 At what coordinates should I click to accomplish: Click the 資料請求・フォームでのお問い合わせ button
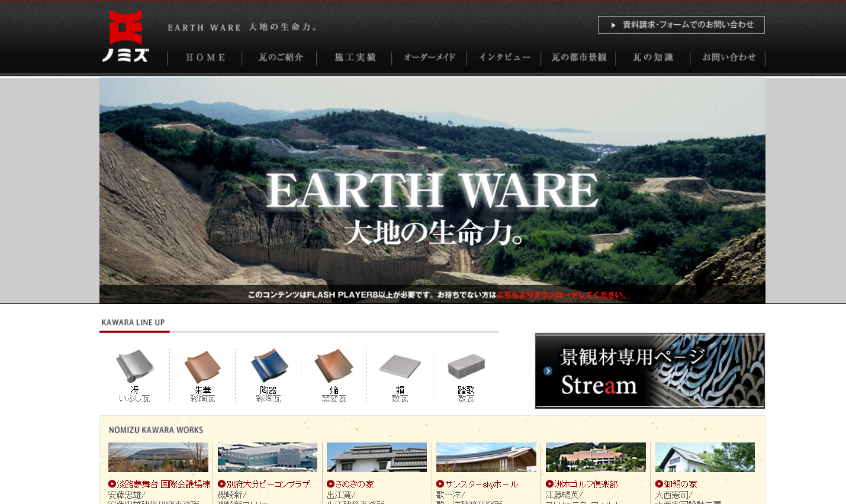click(x=681, y=24)
